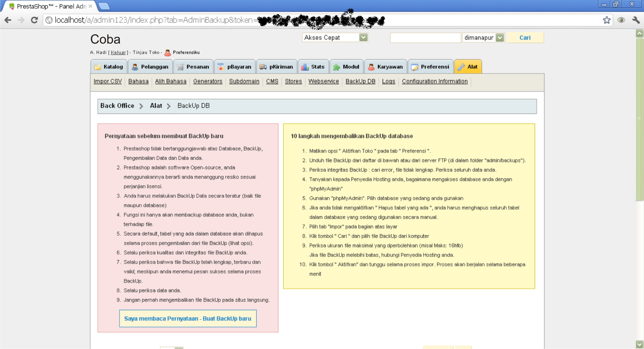Image resolution: width=644 pixels, height=349 pixels.
Task: Open the Pelanggan customers tab icon
Action: click(135, 67)
